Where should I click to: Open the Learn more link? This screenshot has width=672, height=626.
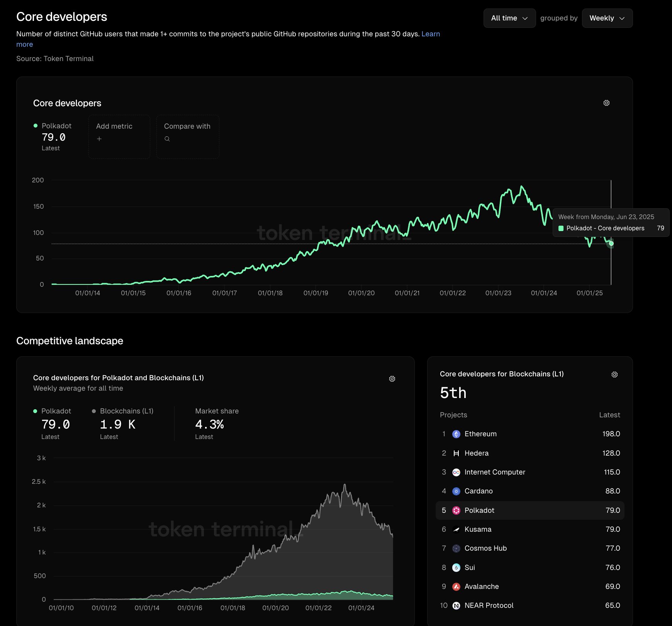click(431, 34)
